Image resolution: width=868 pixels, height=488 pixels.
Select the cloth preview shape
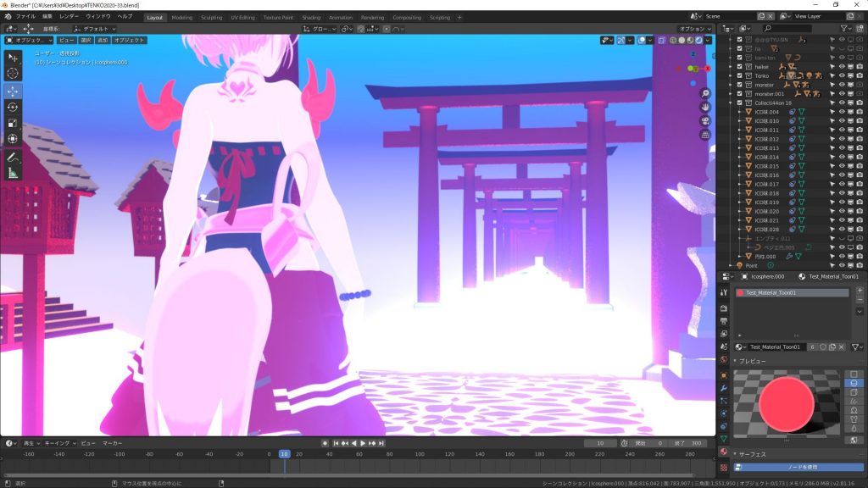point(854,419)
